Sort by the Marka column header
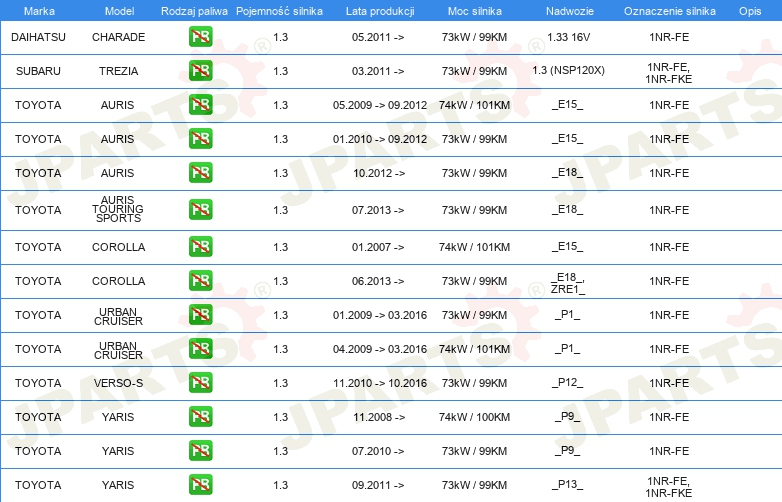The image size is (782, 502). tap(39, 11)
